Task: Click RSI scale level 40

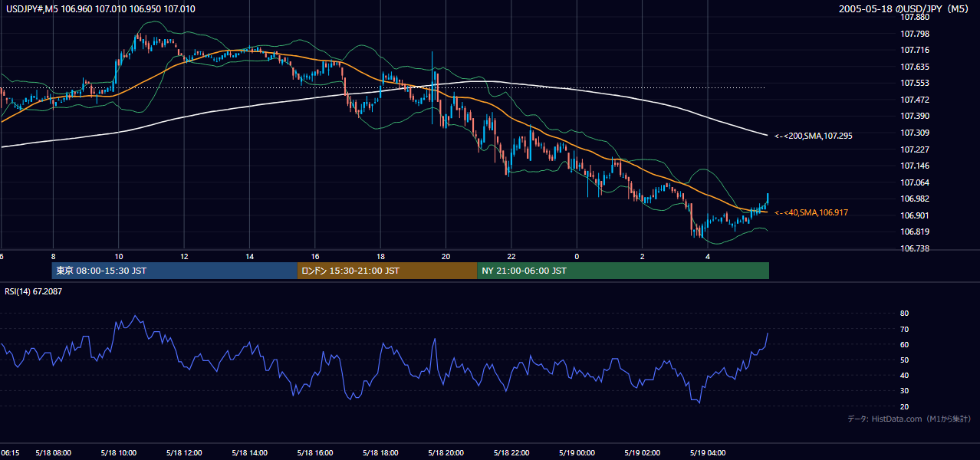Action: tap(904, 375)
